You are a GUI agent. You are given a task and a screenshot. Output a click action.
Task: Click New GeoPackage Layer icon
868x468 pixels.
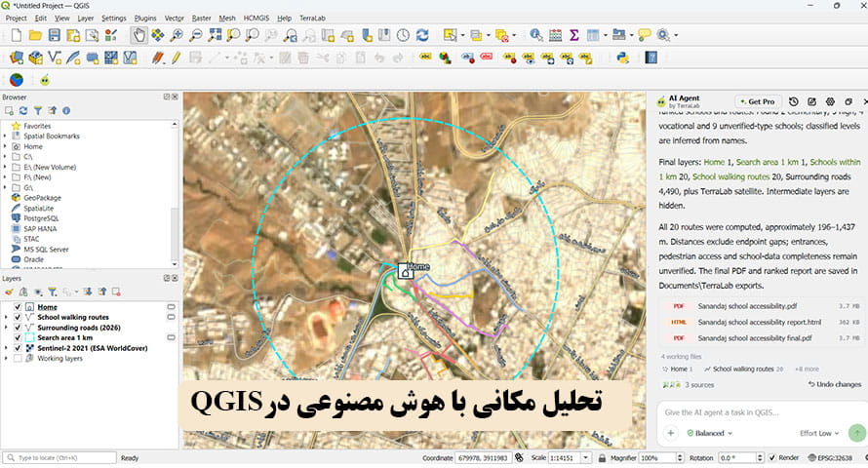click(35, 58)
